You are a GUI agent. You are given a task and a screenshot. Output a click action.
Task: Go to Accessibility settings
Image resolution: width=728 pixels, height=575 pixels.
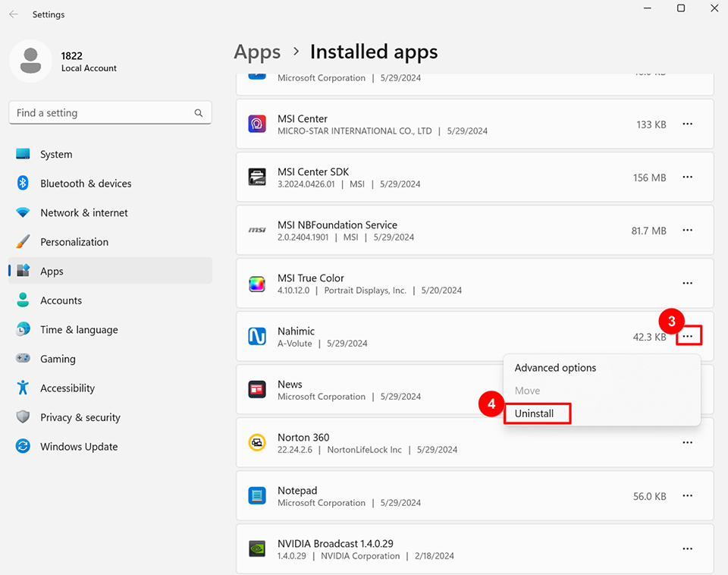click(111, 388)
